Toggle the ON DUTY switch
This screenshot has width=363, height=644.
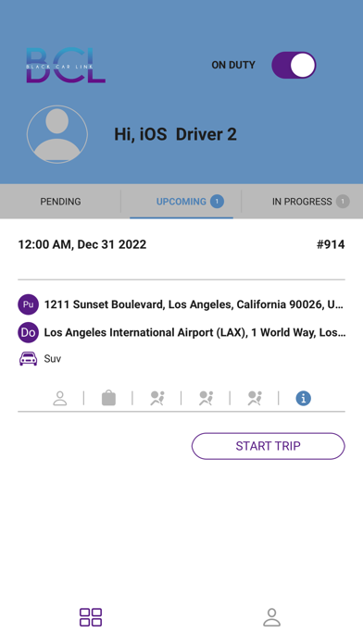(x=294, y=65)
